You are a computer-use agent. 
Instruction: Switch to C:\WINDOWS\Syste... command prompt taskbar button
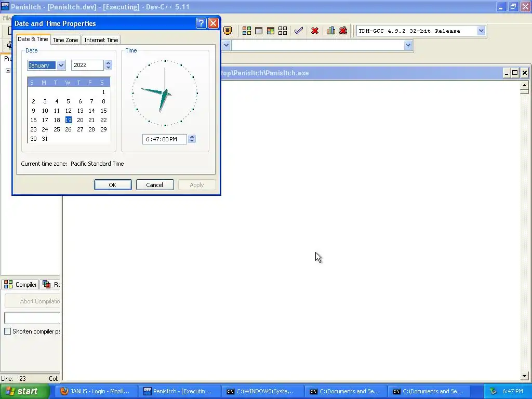[262, 391]
